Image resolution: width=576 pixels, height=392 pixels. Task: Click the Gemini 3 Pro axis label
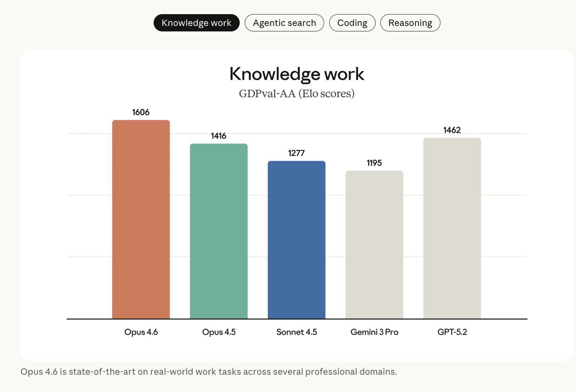tap(374, 332)
